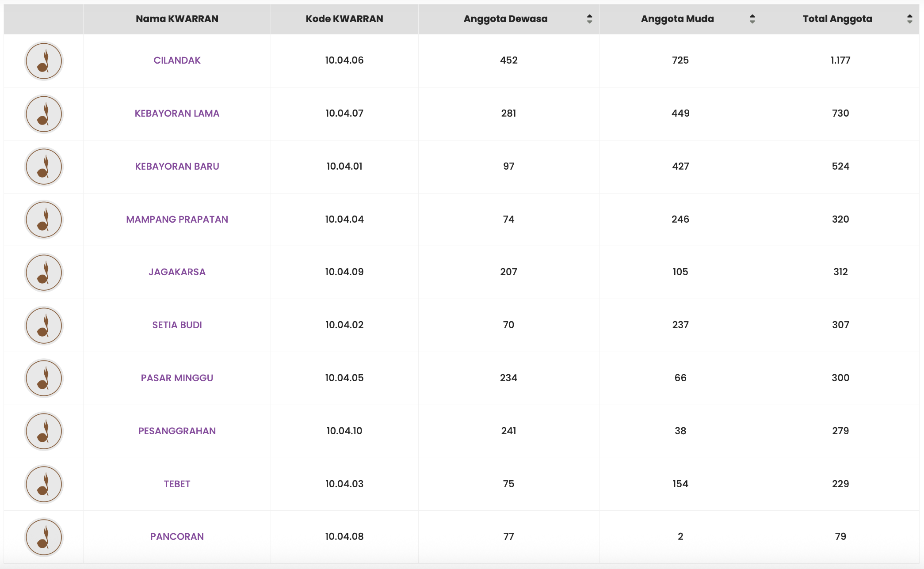Click the total value 1.177 for CILANDAK
The width and height of the screenshot is (924, 569).
(x=840, y=61)
